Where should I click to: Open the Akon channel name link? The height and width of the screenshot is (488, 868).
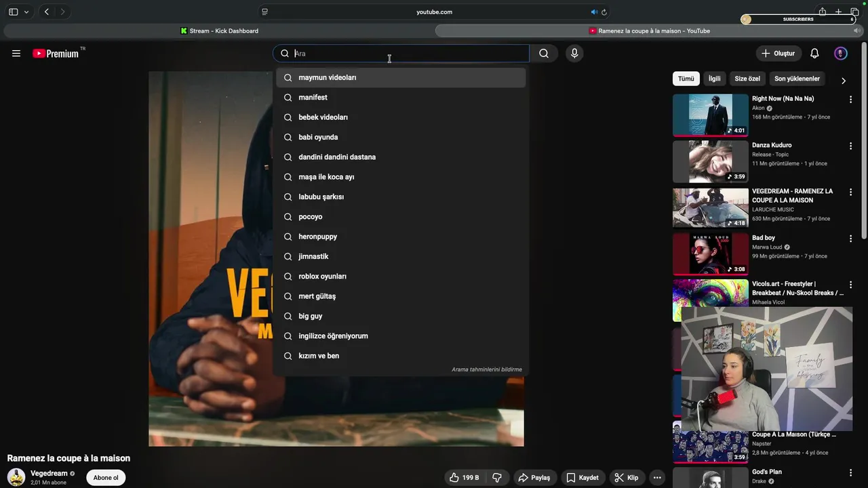tap(758, 108)
